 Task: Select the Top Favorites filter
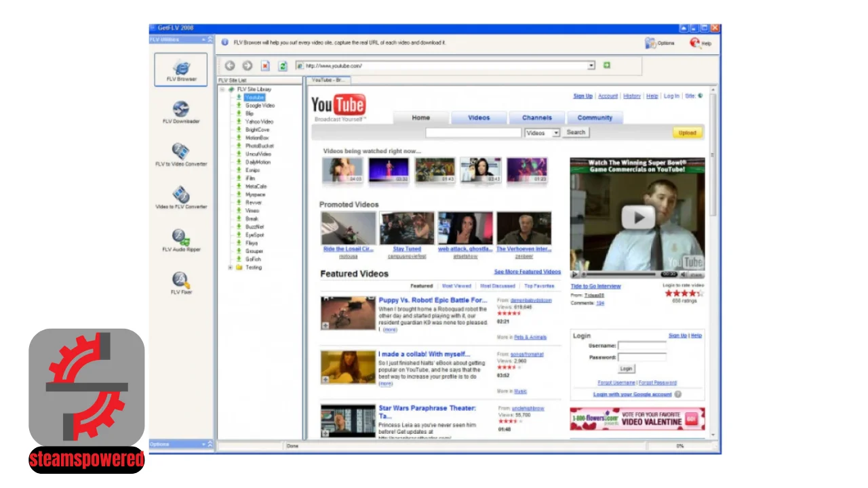tap(539, 286)
